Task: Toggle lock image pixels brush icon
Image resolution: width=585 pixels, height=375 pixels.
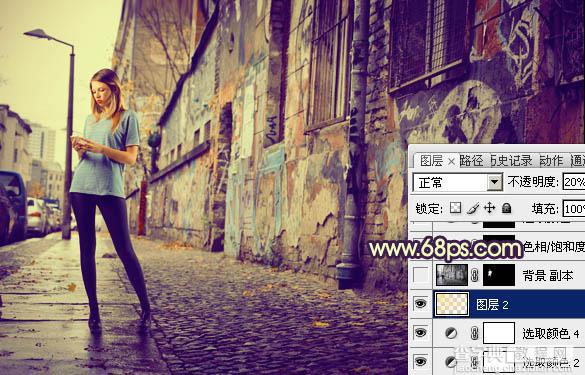Action: pyautogui.click(x=473, y=208)
